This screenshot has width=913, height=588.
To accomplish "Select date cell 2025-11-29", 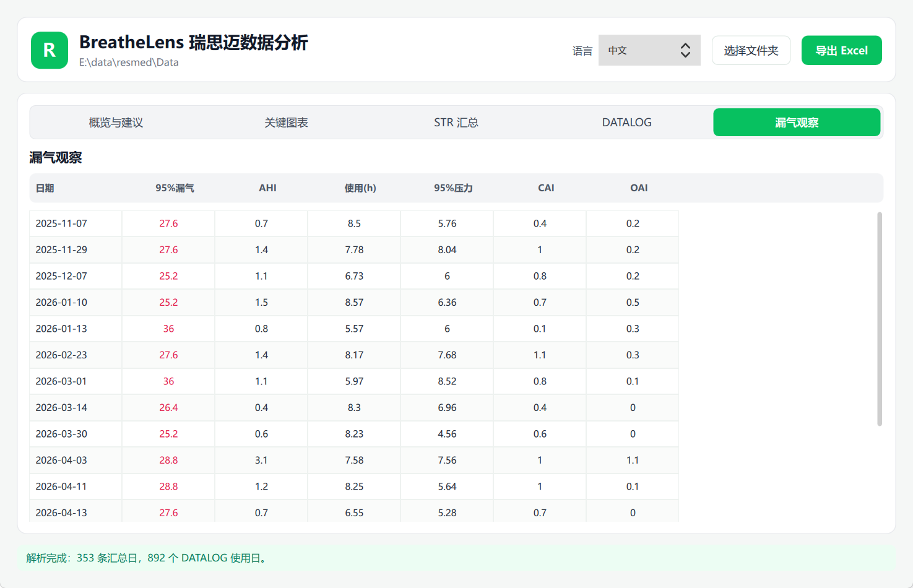I will (x=76, y=250).
